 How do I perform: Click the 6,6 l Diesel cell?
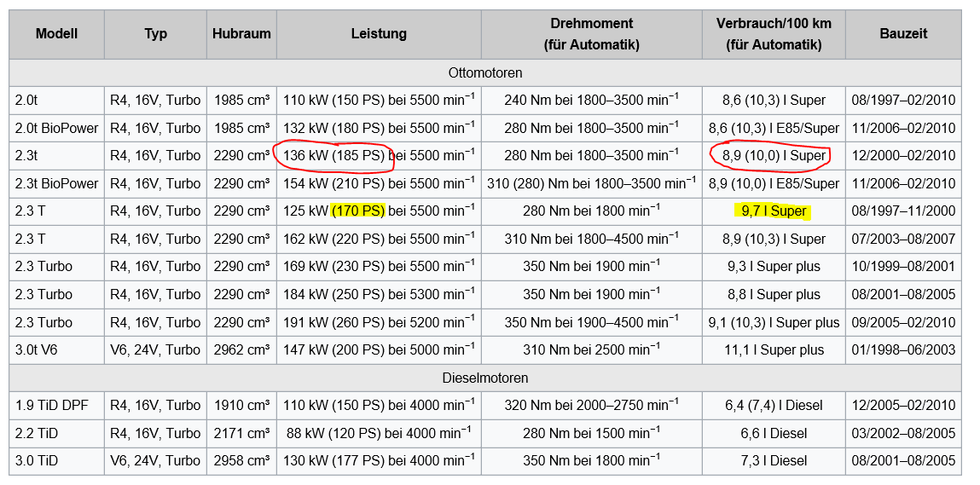tap(774, 433)
